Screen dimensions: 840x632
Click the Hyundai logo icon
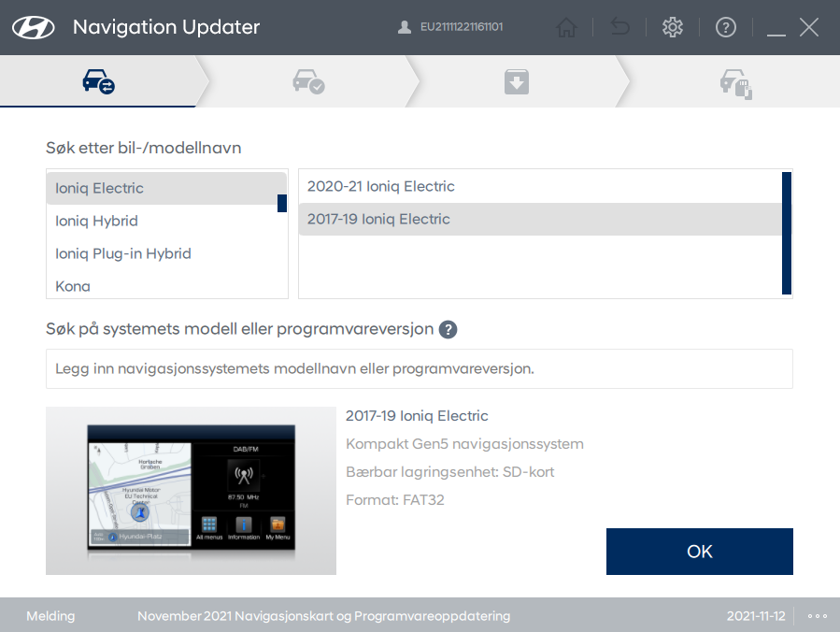[34, 27]
